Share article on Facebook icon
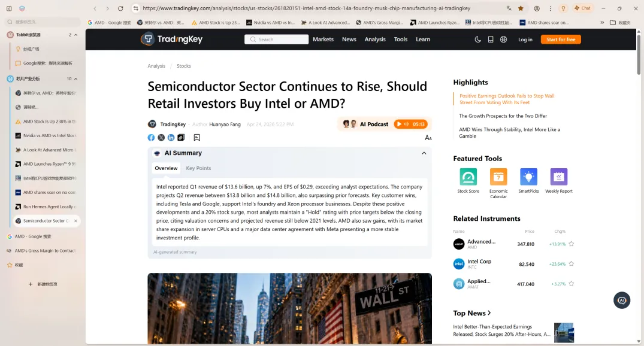This screenshot has width=644, height=346. tap(151, 138)
